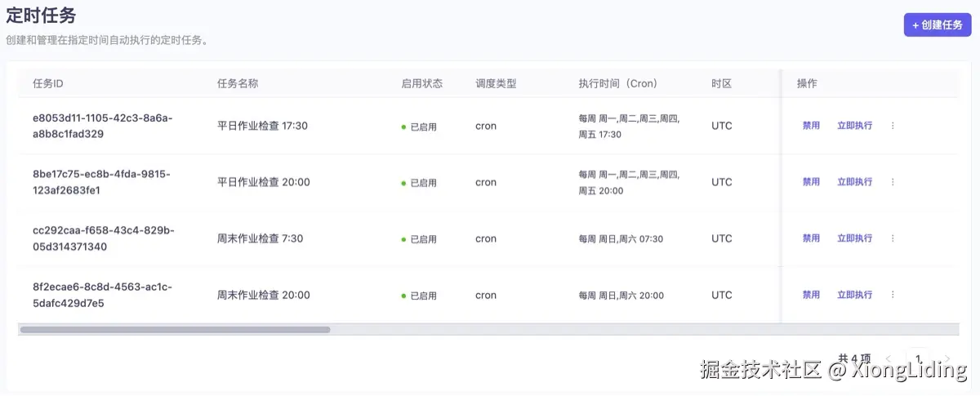Execute 周末作业检查 7:30 now via 立即执行
Viewport: 980px width, 396px height.
(x=854, y=238)
